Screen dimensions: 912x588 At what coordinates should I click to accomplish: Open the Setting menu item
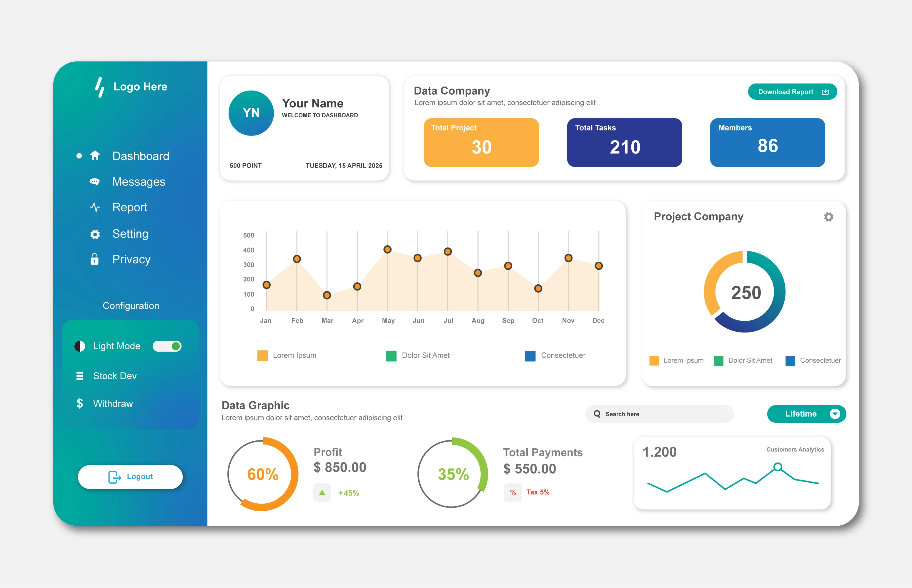point(130,234)
